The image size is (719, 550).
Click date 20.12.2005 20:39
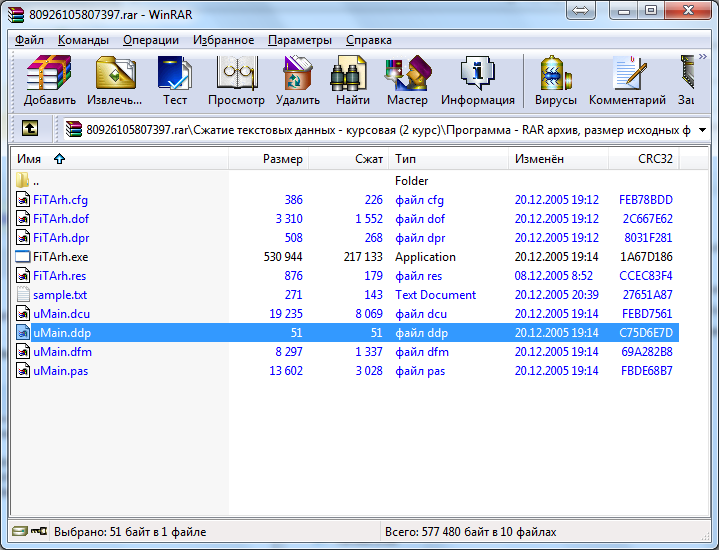[557, 295]
